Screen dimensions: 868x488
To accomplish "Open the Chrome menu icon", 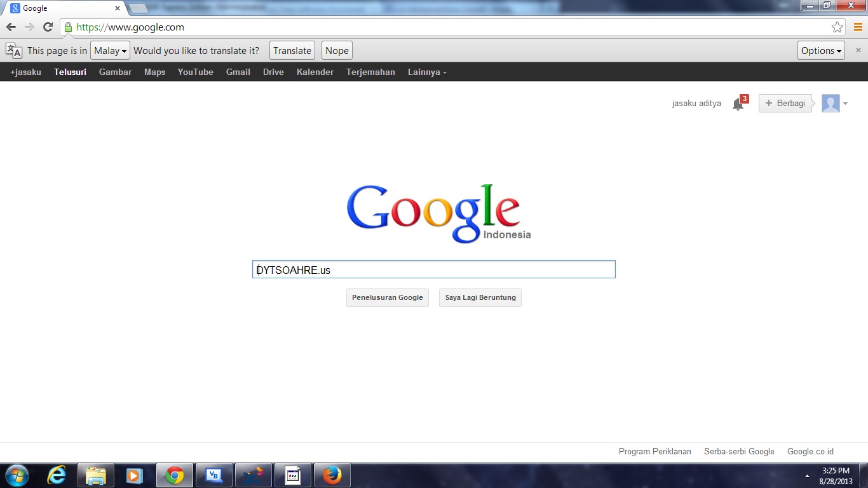I will coord(858,27).
